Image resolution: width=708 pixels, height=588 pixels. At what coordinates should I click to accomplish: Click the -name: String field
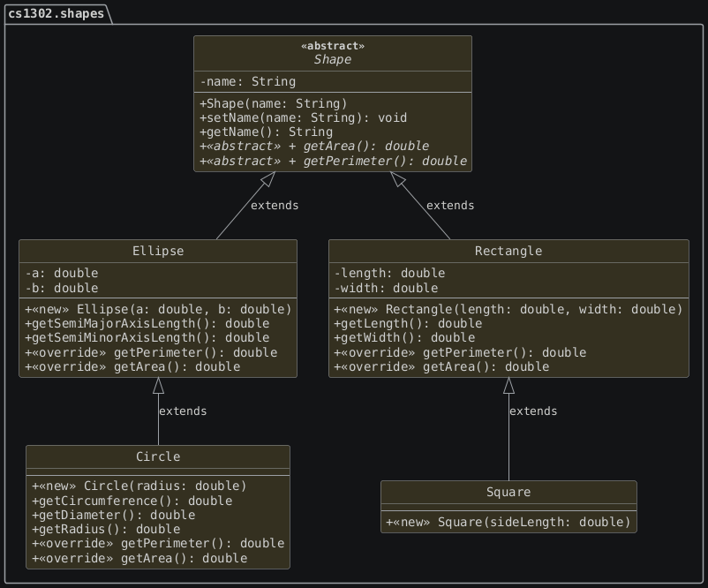(x=248, y=82)
